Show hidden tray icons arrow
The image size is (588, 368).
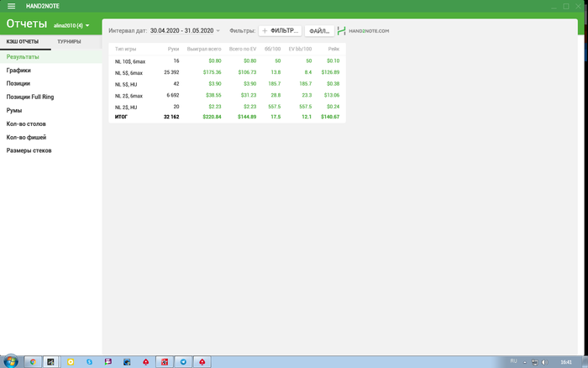[x=525, y=362]
